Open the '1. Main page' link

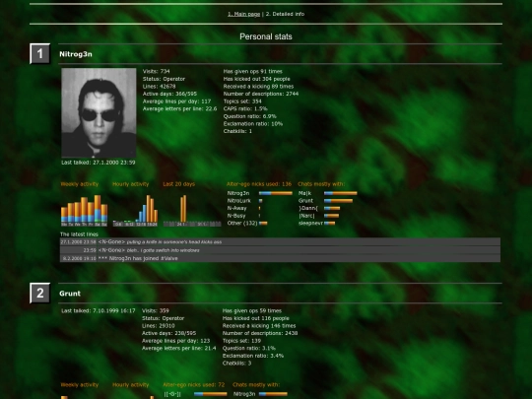(243, 14)
